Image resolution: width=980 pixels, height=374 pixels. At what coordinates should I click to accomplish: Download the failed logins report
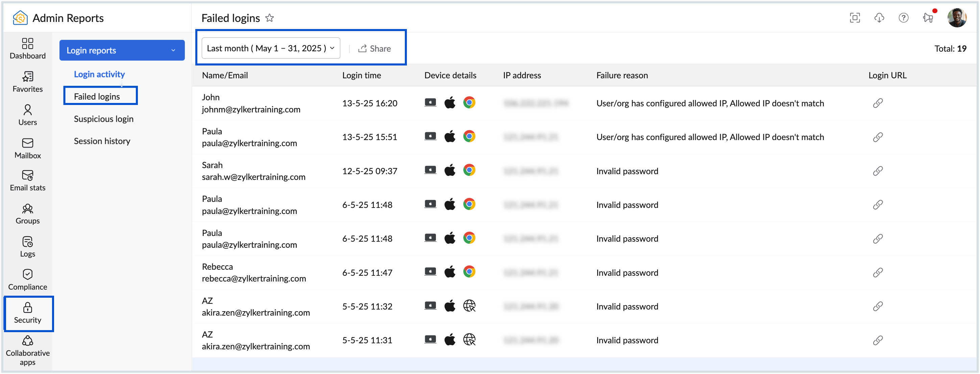pyautogui.click(x=879, y=18)
